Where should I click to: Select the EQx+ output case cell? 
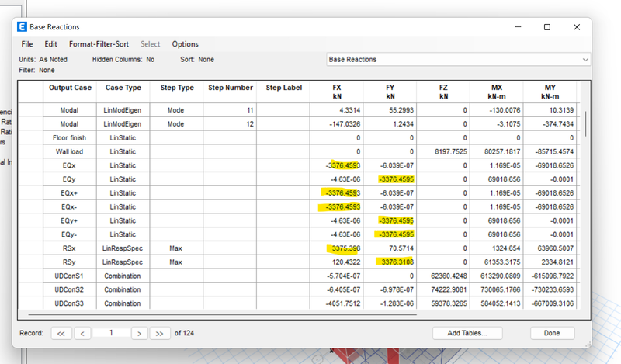70,193
